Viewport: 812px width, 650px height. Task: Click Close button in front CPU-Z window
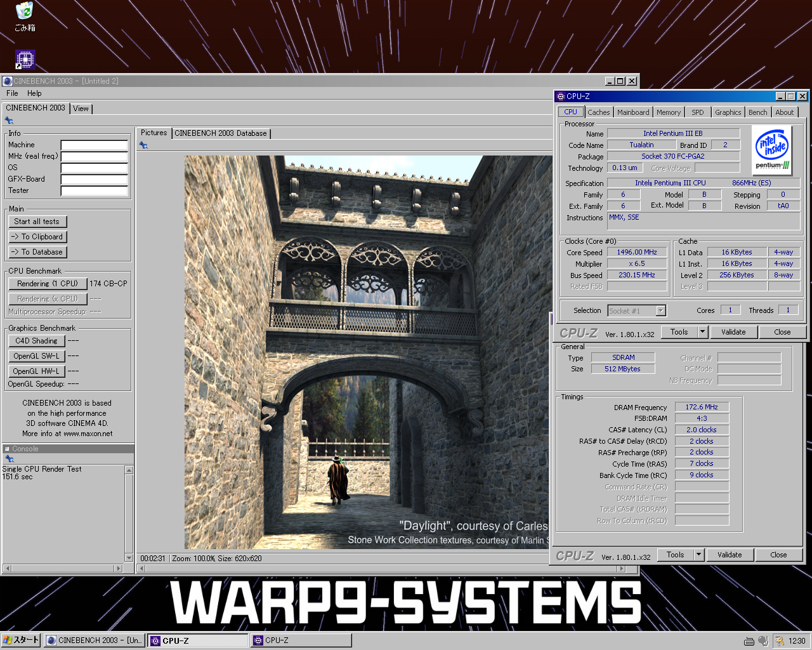pyautogui.click(x=782, y=332)
